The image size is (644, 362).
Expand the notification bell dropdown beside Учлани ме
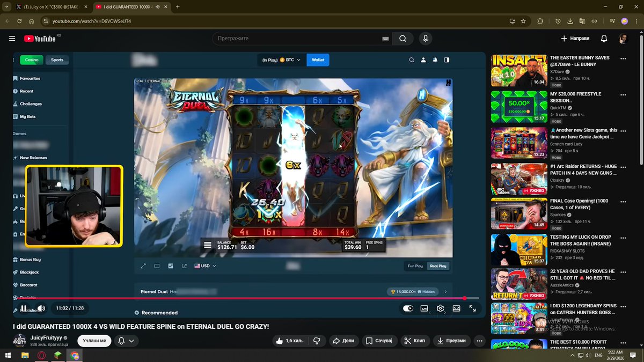pos(126,341)
